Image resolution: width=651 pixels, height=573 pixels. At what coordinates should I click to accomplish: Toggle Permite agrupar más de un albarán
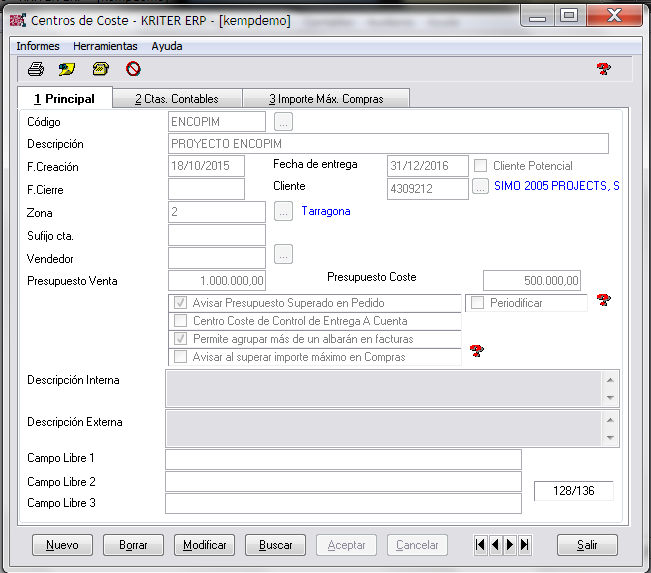(x=180, y=338)
